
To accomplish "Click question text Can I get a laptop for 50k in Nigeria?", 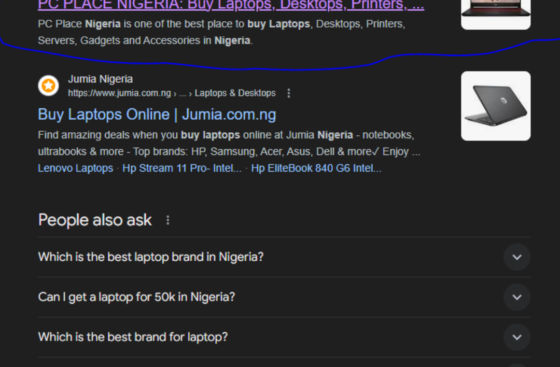I will 136,297.
